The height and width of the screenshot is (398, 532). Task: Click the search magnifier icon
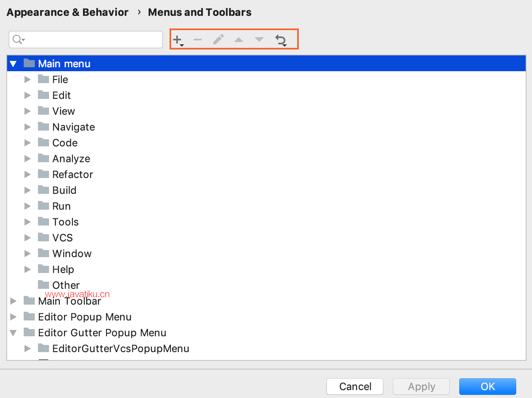click(x=18, y=40)
